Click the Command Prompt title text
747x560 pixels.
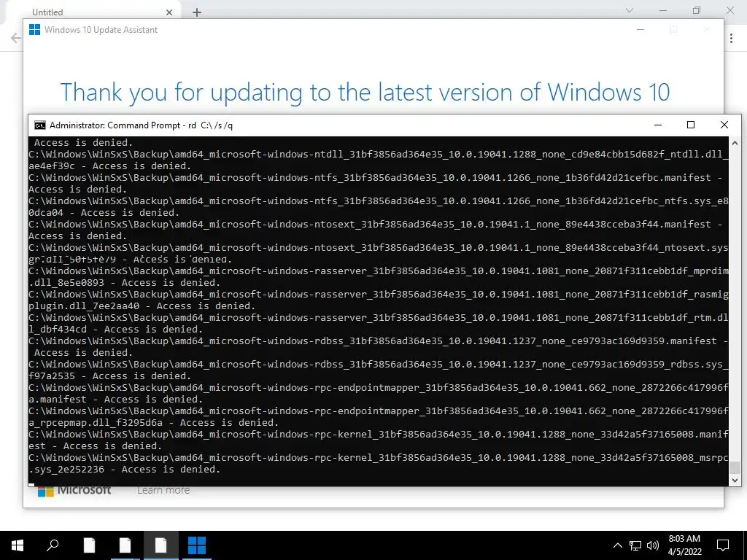141,125
